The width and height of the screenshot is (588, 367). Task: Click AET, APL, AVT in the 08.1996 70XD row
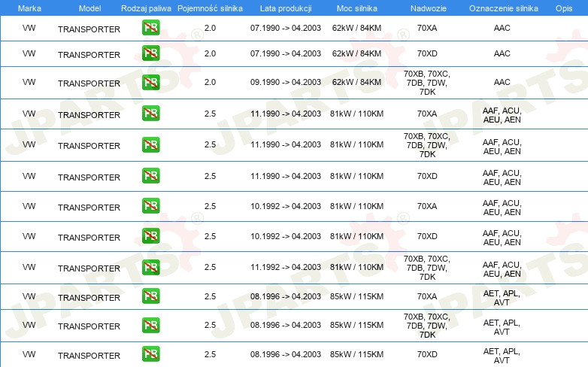502,356
